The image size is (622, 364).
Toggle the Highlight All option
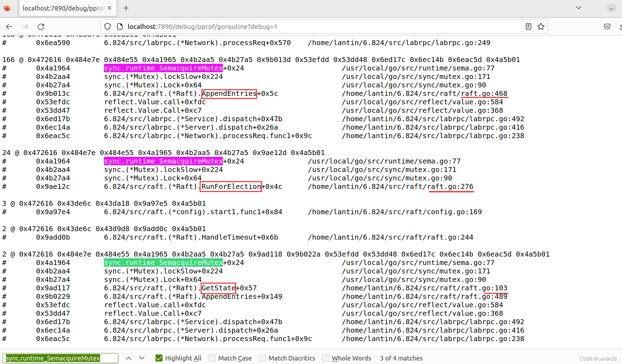[x=159, y=358]
